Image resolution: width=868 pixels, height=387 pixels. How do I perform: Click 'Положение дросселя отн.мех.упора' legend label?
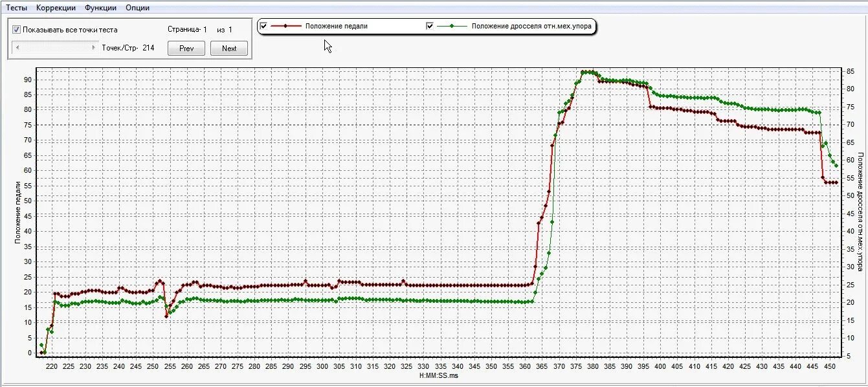point(531,27)
